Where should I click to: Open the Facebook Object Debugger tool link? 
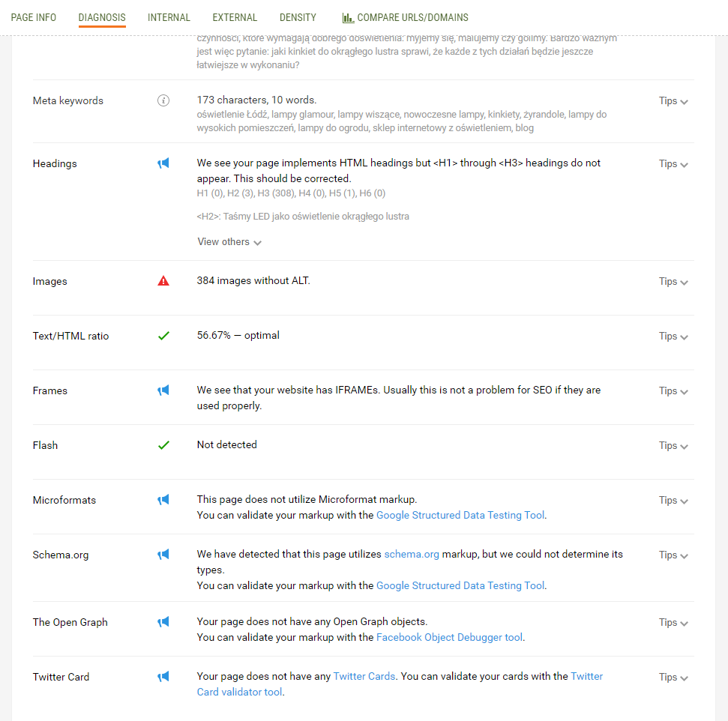449,637
